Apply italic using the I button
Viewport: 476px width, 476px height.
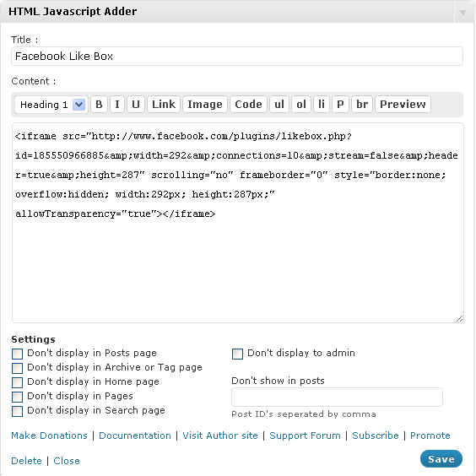(117, 105)
